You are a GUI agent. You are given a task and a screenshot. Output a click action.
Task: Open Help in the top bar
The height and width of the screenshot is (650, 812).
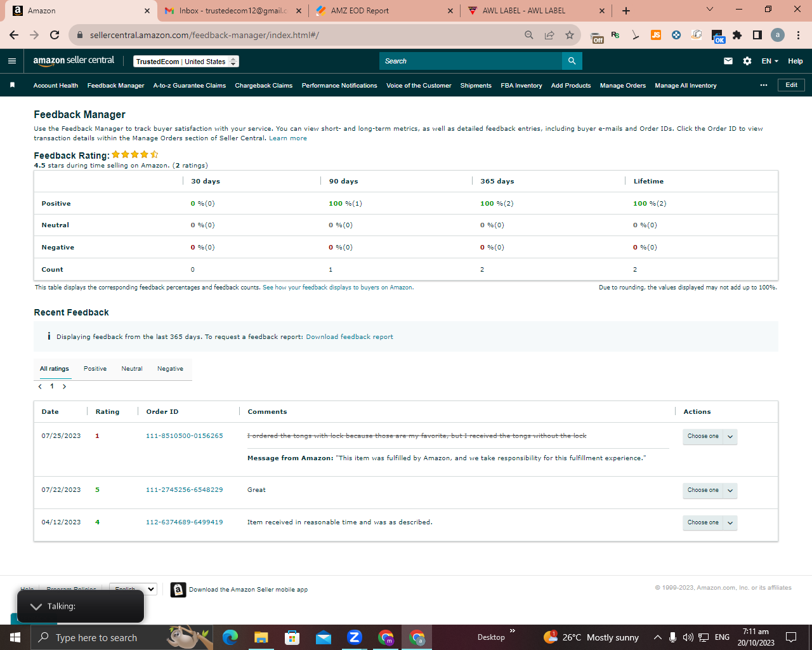click(x=796, y=61)
